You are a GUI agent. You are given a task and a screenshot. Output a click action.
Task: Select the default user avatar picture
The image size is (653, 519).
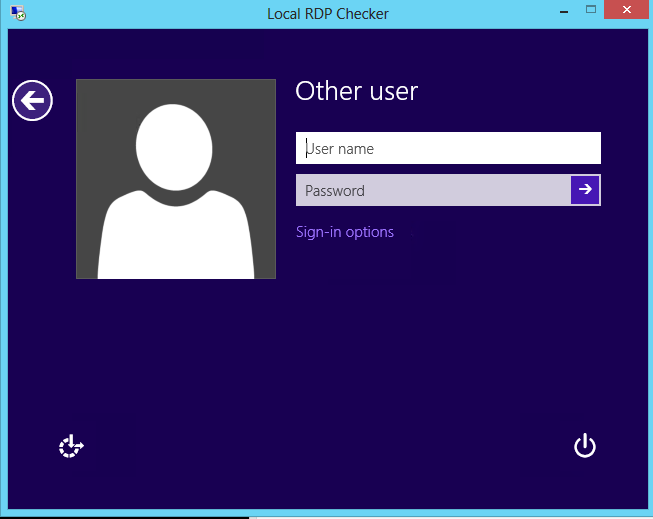[x=175, y=179]
